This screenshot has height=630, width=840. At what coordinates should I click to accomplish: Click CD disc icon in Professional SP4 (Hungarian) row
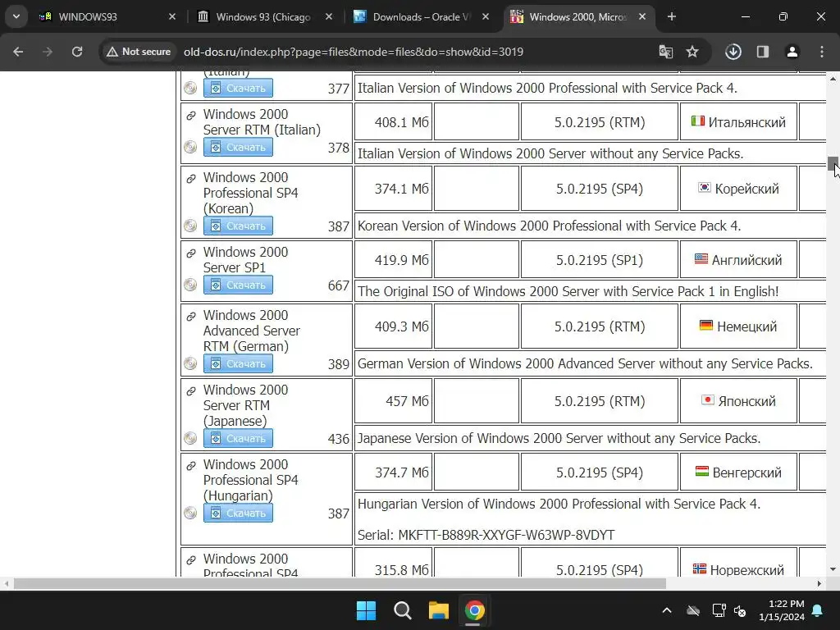[190, 513]
